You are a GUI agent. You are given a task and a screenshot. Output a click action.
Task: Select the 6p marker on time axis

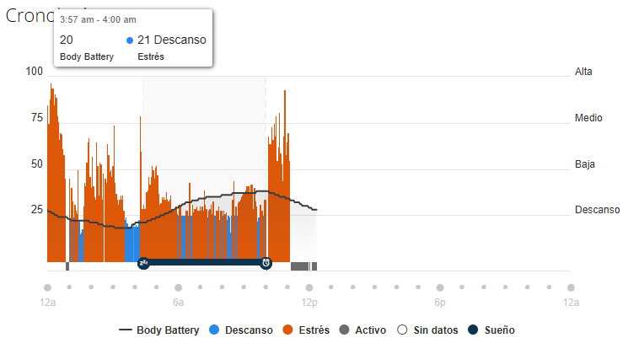coord(440,287)
